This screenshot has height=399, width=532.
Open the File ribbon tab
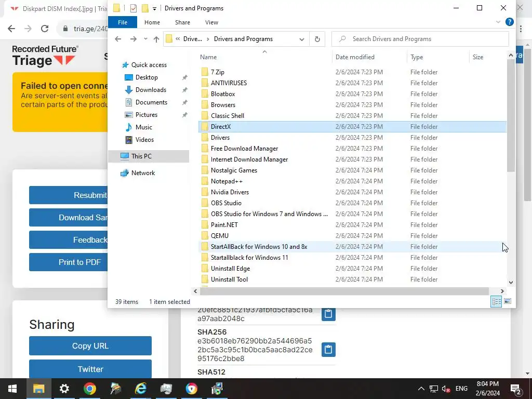(x=123, y=22)
